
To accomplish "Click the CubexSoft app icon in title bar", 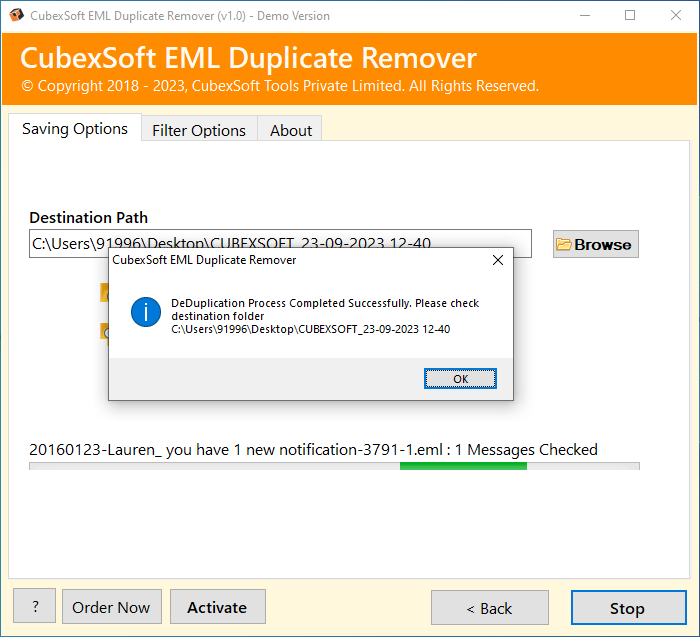I will (17, 15).
